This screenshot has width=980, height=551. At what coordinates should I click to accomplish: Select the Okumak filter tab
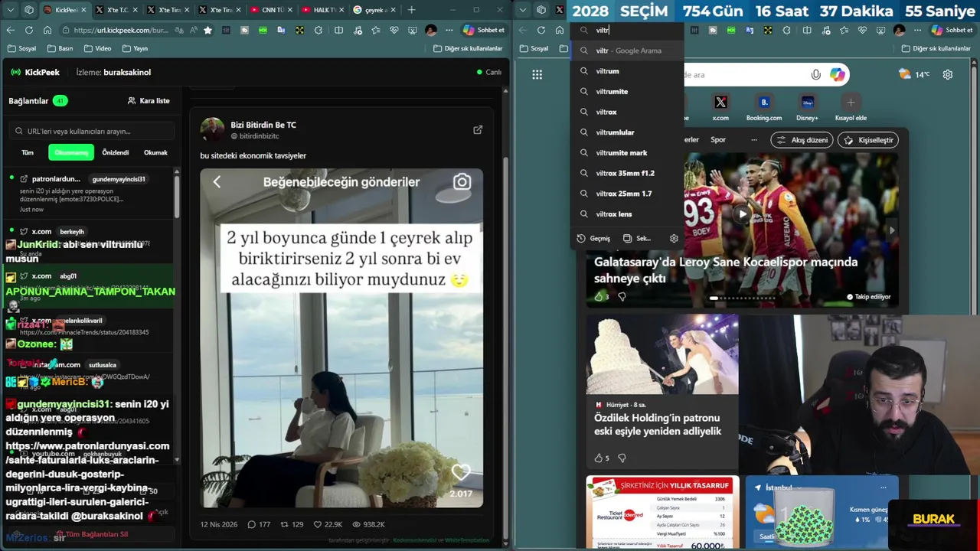pyautogui.click(x=155, y=152)
